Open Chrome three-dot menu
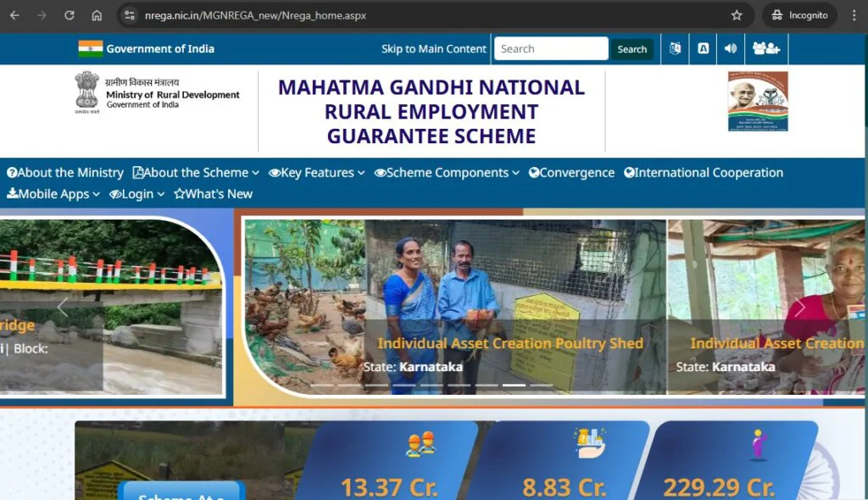The image size is (868, 500). coord(854,15)
